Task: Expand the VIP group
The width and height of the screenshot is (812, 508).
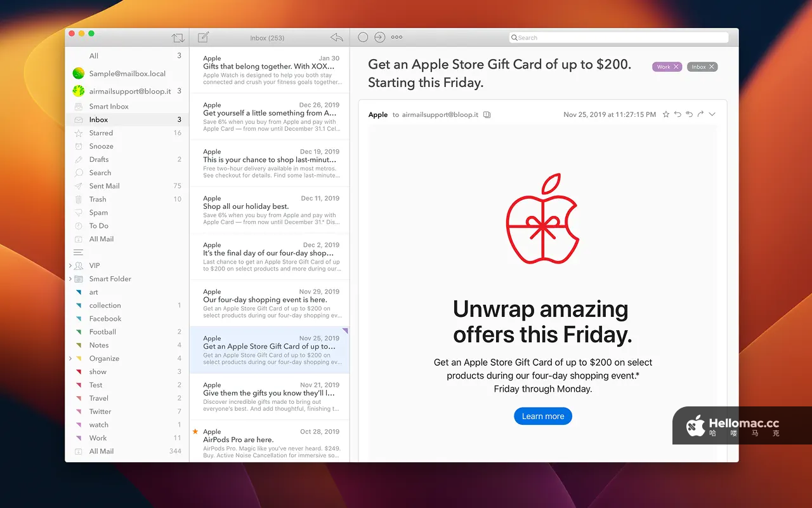Action: click(x=70, y=265)
